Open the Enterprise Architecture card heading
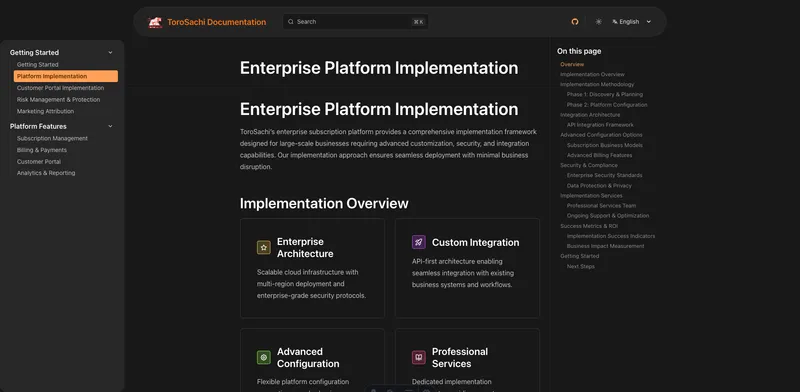Image resolution: width=800 pixels, height=392 pixels. (x=305, y=248)
